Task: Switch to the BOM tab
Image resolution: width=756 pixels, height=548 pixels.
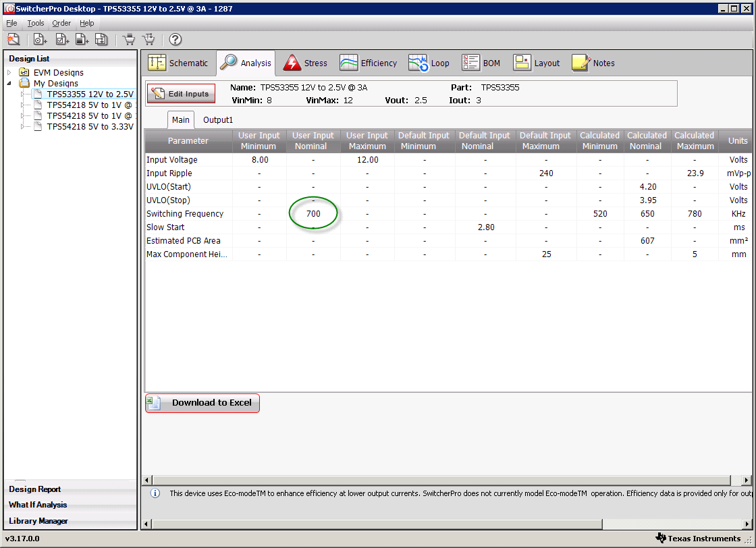Action: 481,63
